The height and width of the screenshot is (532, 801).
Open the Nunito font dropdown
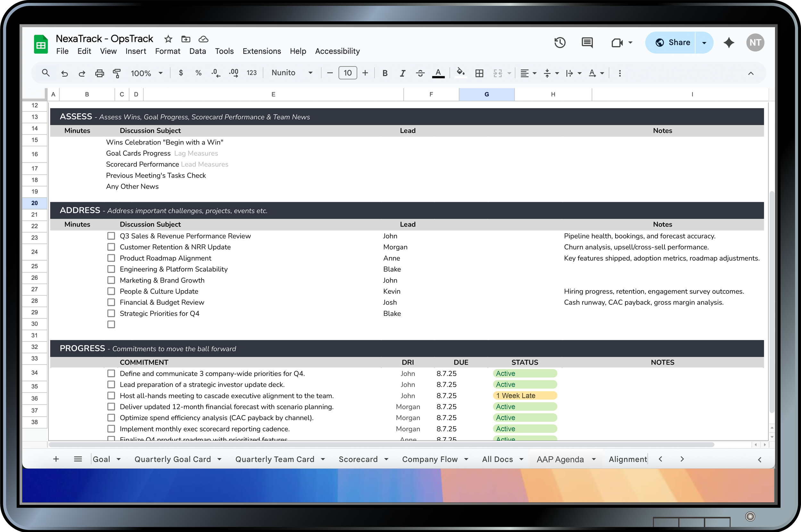(x=292, y=73)
